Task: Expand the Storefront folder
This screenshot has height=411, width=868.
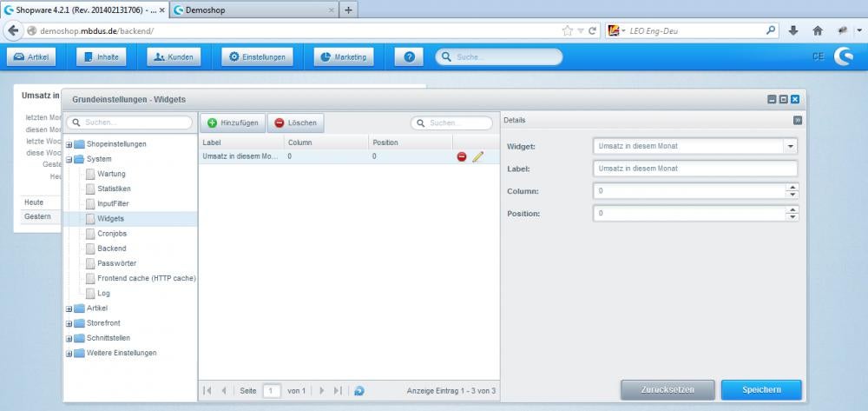Action: tap(69, 323)
